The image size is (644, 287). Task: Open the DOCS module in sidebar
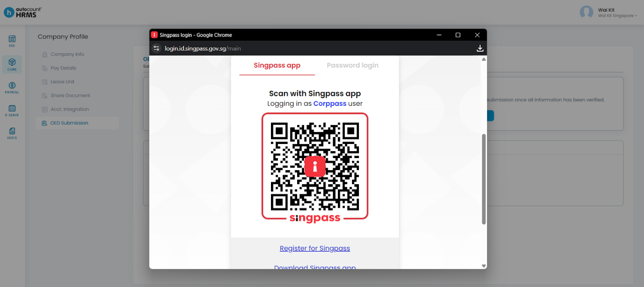12,133
